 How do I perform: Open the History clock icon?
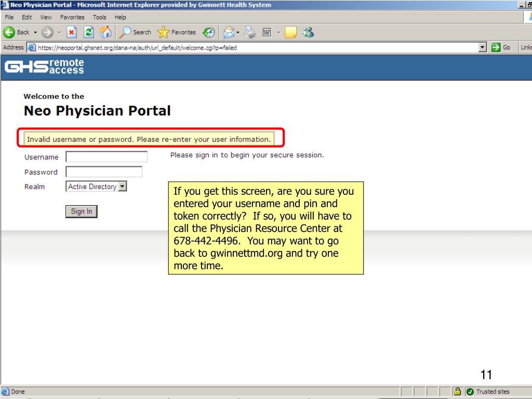coord(209,33)
